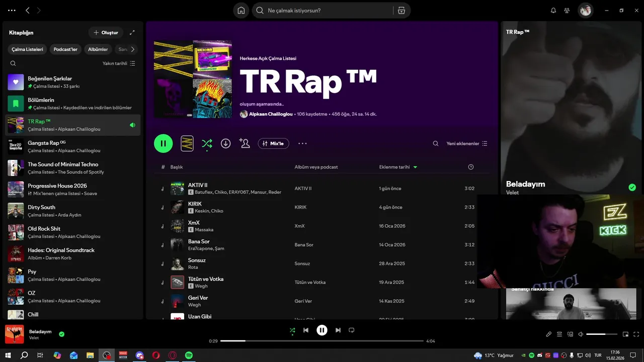Open the TR Rap playlist cover image
The image size is (644, 362).
[x=193, y=79]
